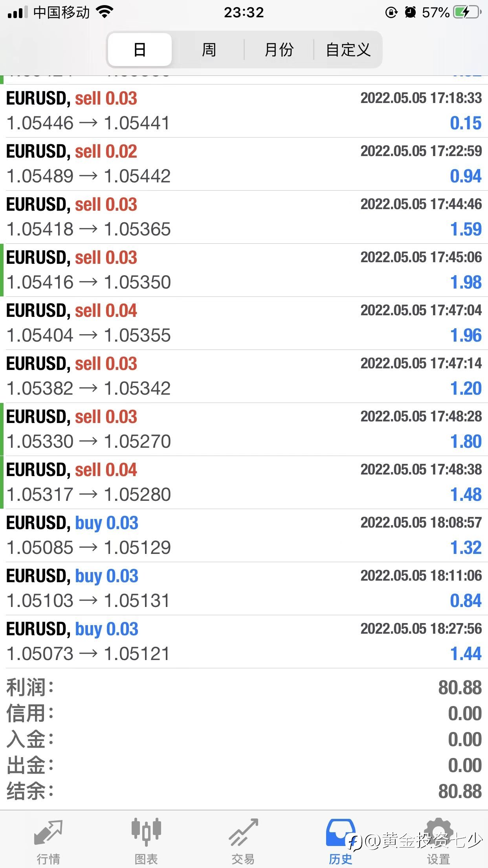488x868 pixels.
Task: Open the 图表 chart candlestick icon
Action: point(146,832)
